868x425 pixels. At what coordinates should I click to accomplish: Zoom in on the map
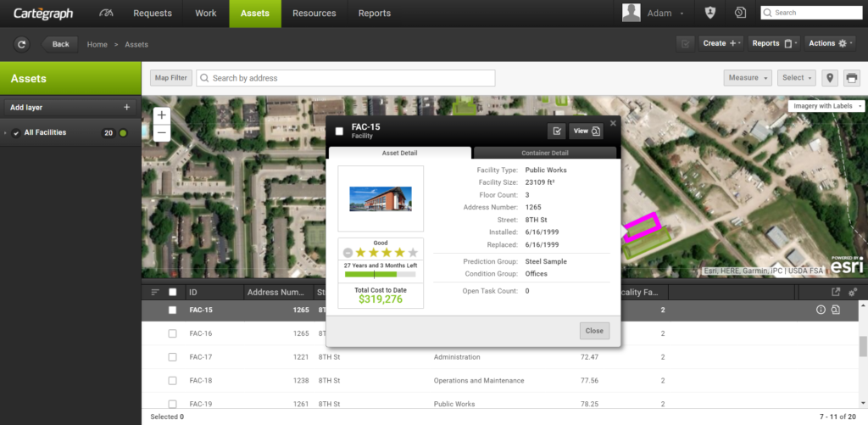pos(162,115)
